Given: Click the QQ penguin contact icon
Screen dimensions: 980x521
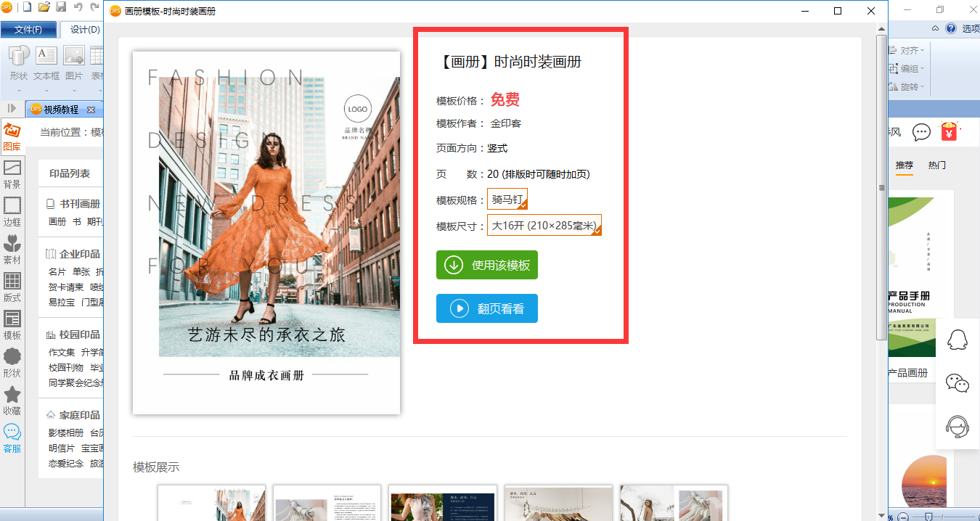Looking at the screenshot, I should pos(957,339).
